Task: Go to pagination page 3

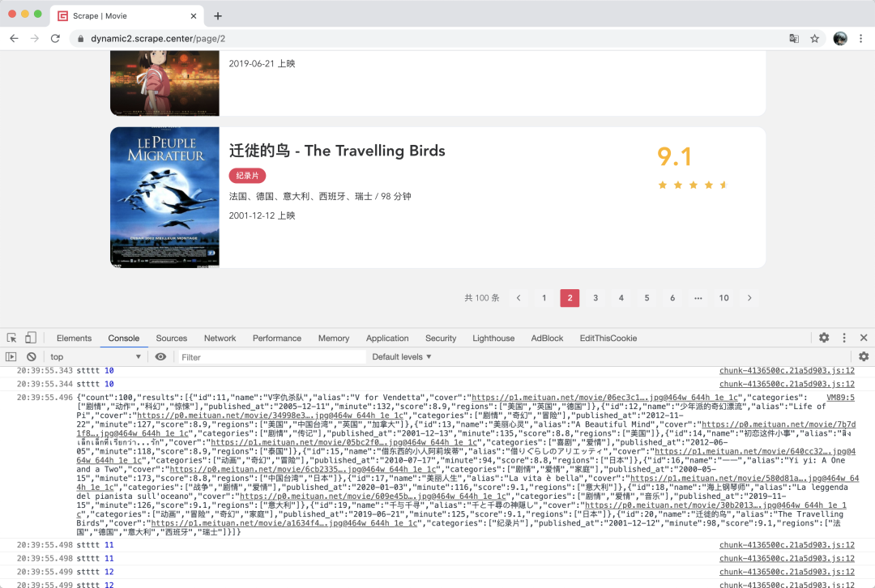Action: tap(595, 298)
